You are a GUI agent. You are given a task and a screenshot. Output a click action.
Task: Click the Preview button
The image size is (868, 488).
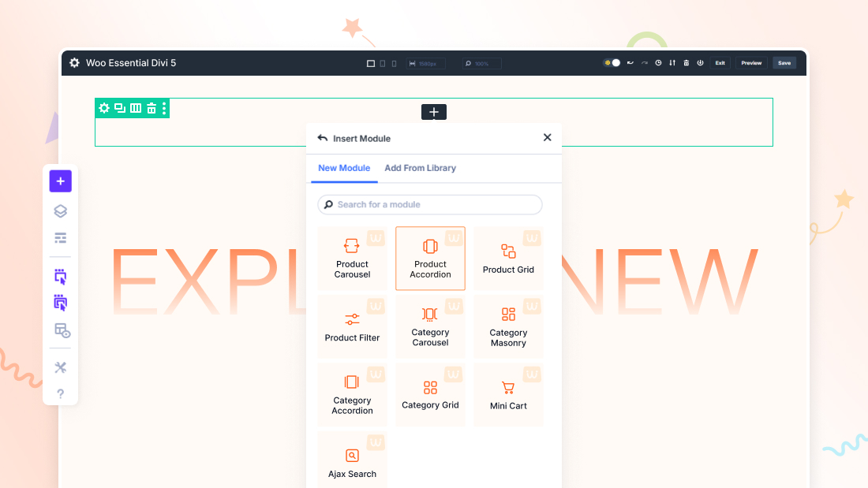[751, 62]
